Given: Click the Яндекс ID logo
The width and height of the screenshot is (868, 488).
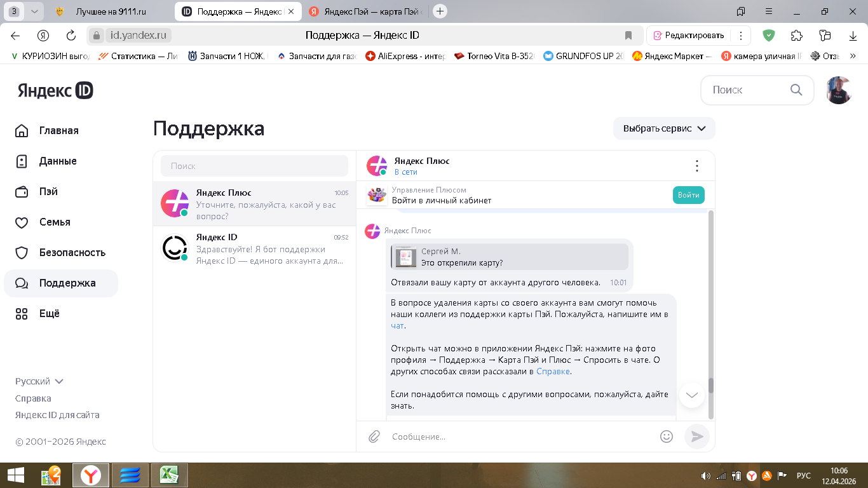Looking at the screenshot, I should 55,90.
